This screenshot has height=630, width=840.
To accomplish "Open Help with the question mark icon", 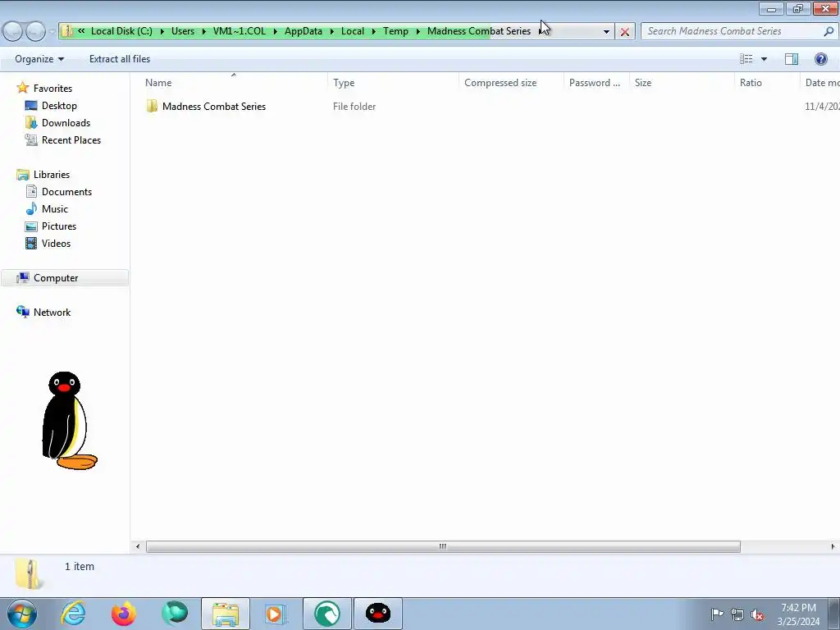I will pyautogui.click(x=820, y=59).
